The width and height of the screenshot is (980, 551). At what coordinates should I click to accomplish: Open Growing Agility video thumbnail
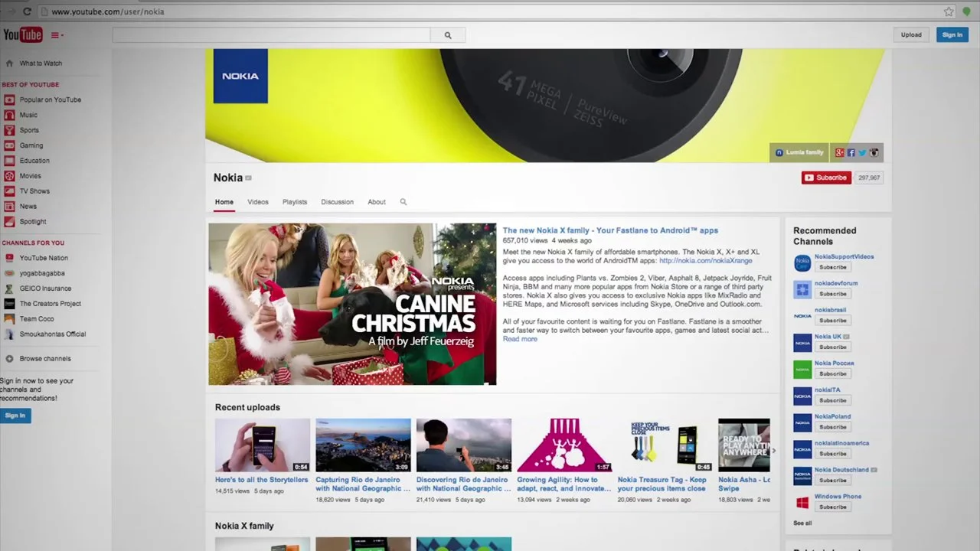(x=564, y=445)
